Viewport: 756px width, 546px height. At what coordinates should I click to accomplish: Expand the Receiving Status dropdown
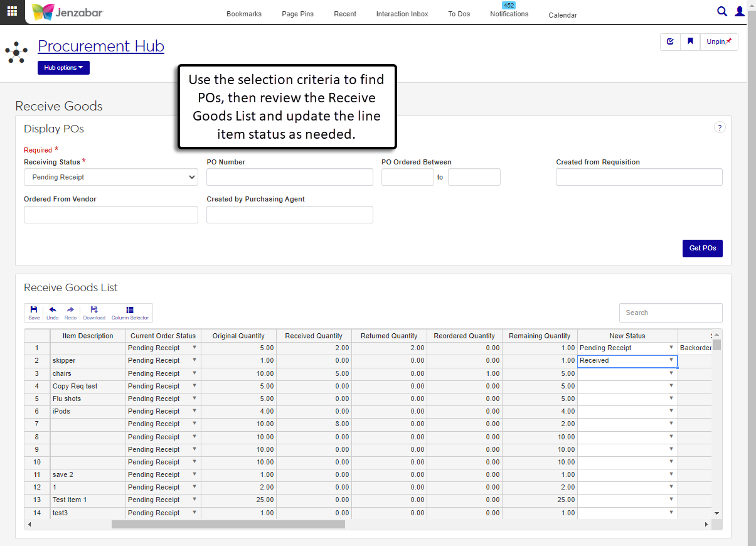pyautogui.click(x=111, y=177)
